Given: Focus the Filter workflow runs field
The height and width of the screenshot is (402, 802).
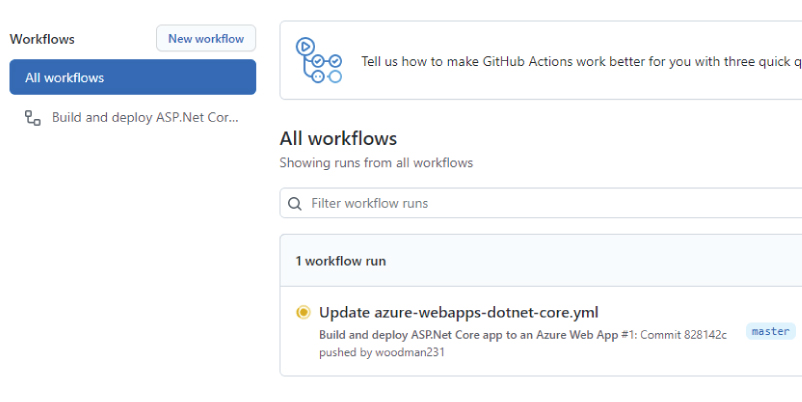Looking at the screenshot, I should [541, 203].
